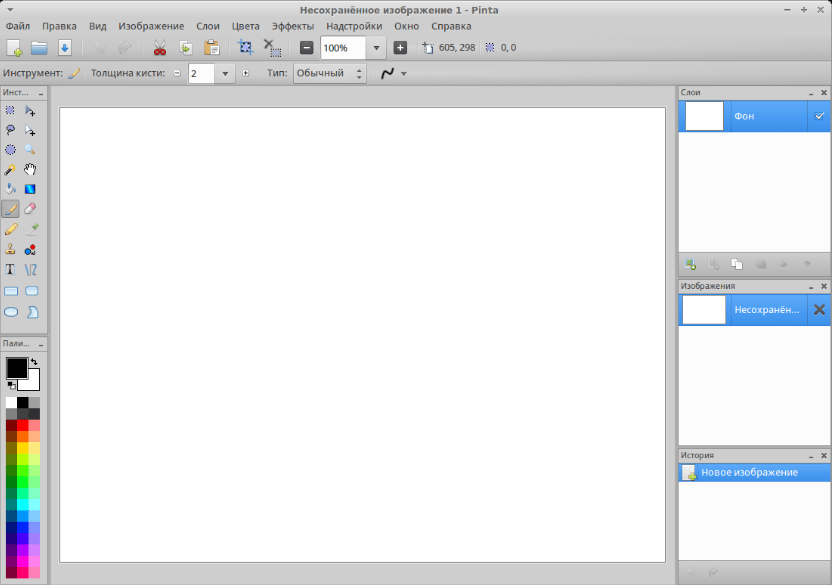This screenshot has height=585, width=832.
Task: Add a new layer in Слои panel
Action: click(690, 264)
